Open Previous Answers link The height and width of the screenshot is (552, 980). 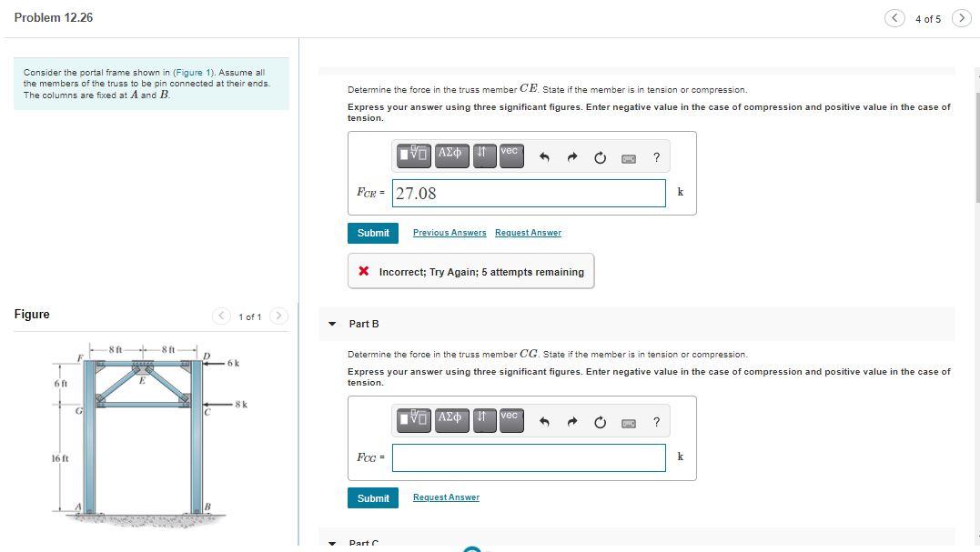tap(450, 232)
